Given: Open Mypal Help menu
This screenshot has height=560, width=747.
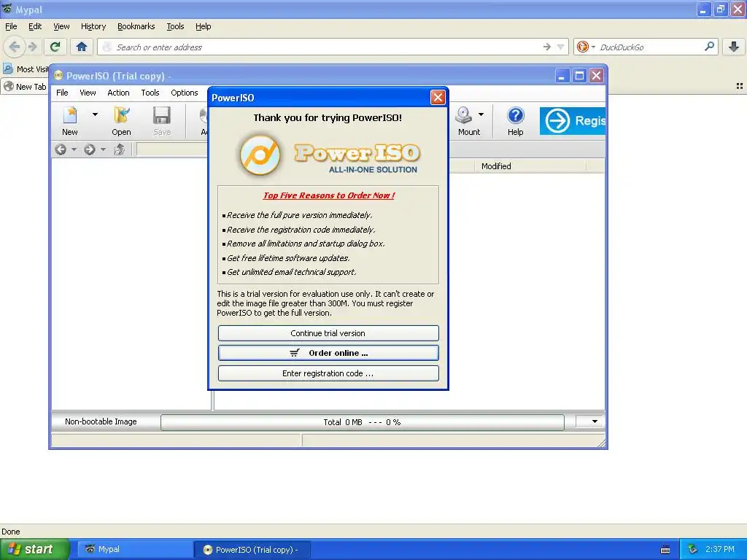Looking at the screenshot, I should (x=204, y=27).
